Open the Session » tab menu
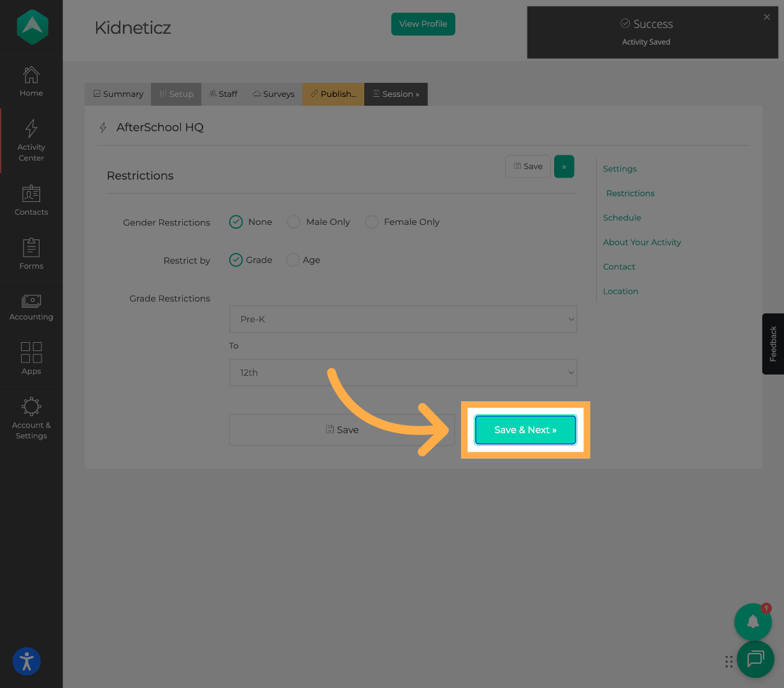The image size is (784, 688). click(396, 94)
